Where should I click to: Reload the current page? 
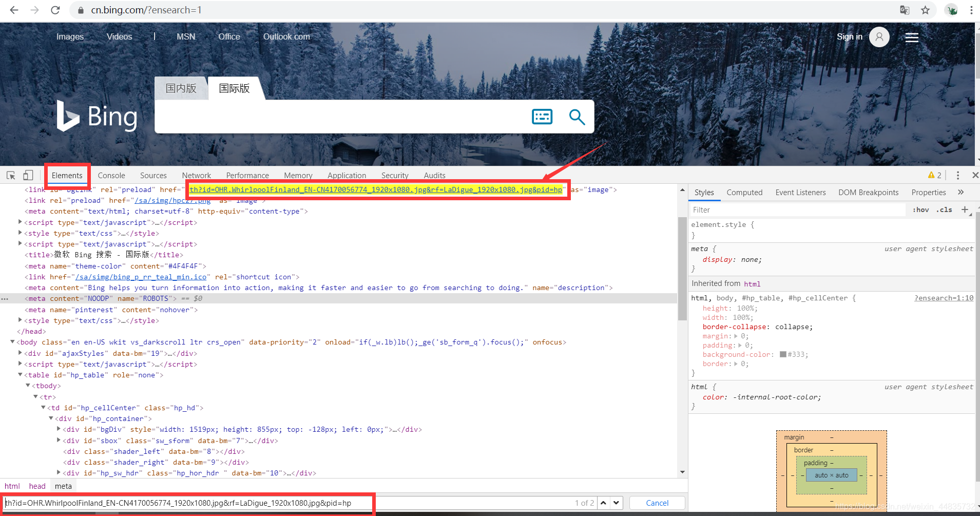pos(55,10)
